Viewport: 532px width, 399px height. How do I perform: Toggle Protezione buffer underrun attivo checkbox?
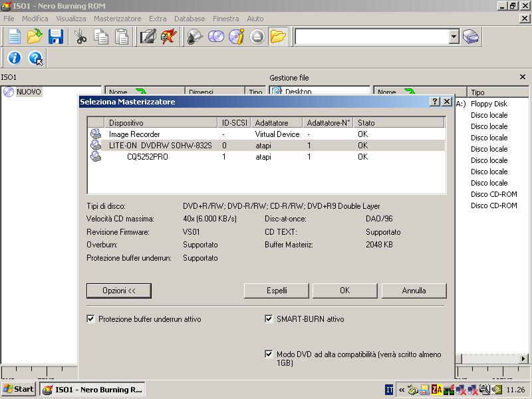tap(90, 319)
